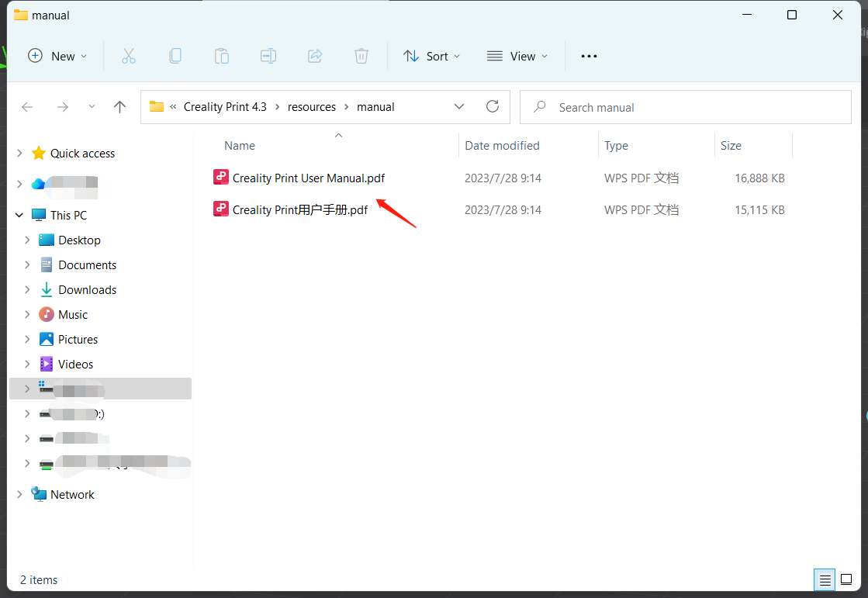Click the manual breadcrumb segment
Image resolution: width=868 pixels, height=598 pixels.
click(375, 107)
